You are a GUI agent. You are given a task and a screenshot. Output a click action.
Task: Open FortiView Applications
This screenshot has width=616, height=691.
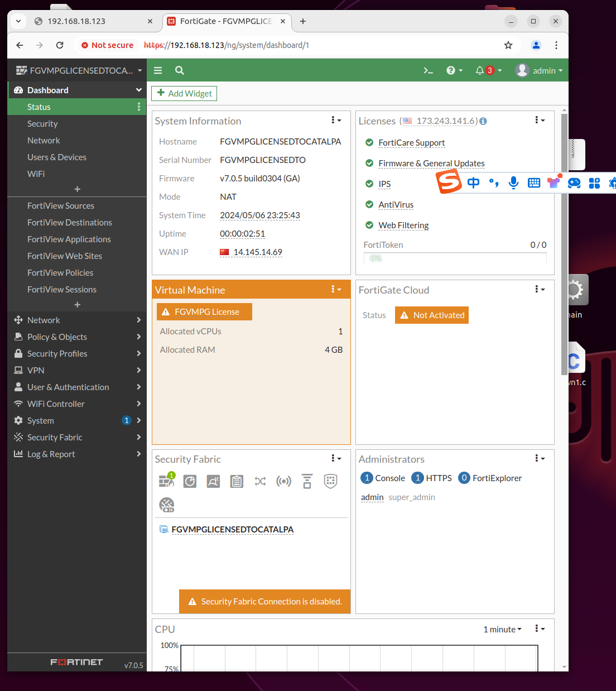point(69,239)
